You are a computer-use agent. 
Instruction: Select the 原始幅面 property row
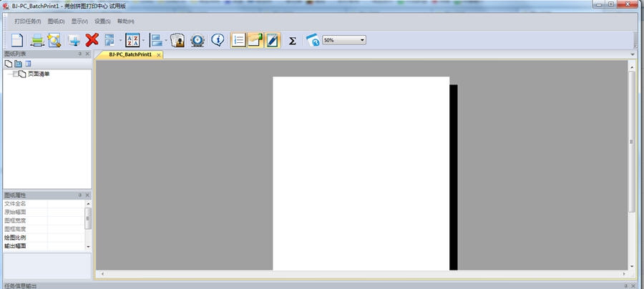coord(44,212)
